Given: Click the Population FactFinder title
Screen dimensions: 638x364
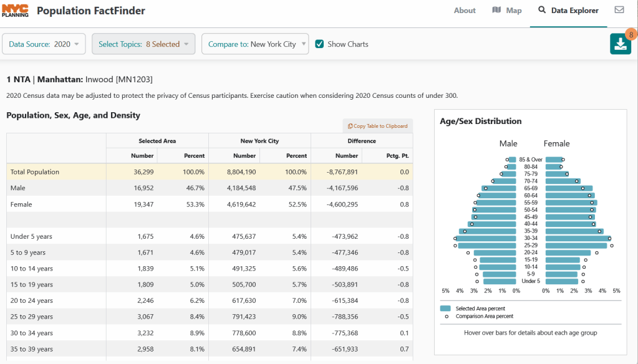Looking at the screenshot, I should (91, 11).
